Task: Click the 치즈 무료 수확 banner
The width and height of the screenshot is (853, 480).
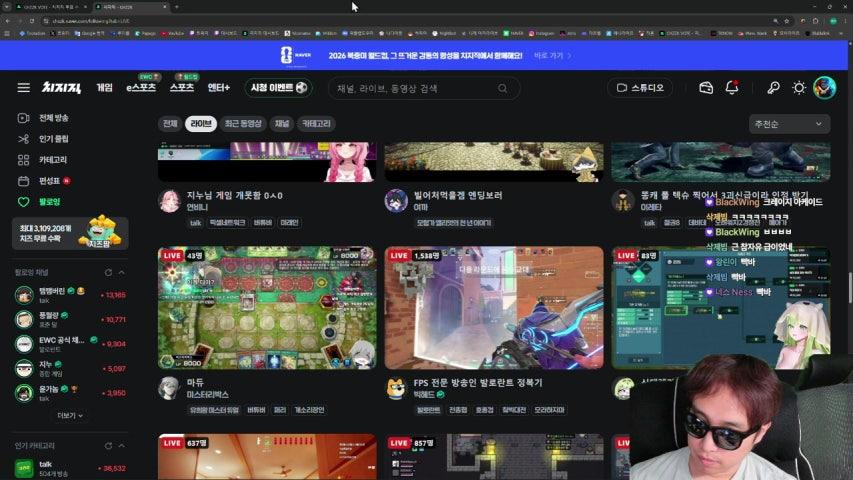Action: pyautogui.click(x=70, y=233)
